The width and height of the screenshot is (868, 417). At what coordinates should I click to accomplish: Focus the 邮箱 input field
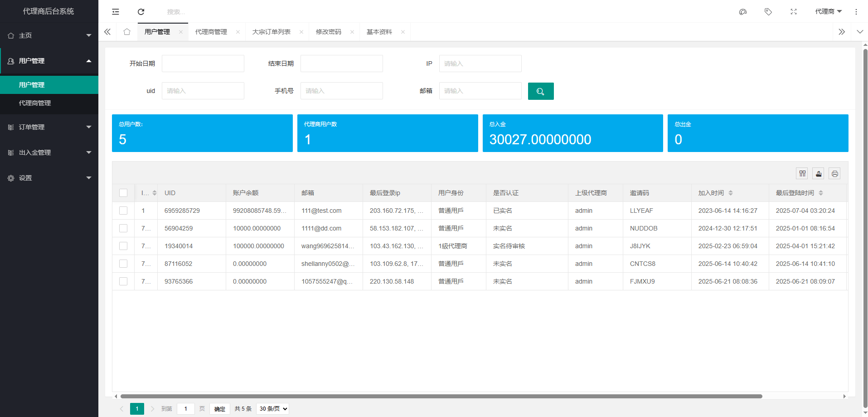[x=480, y=91]
